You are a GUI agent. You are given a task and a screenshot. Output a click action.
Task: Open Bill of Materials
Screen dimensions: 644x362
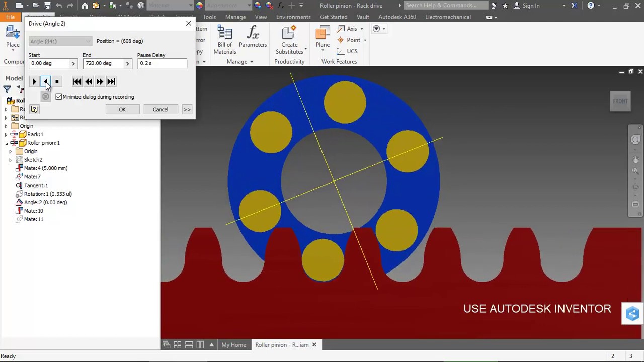click(x=224, y=40)
